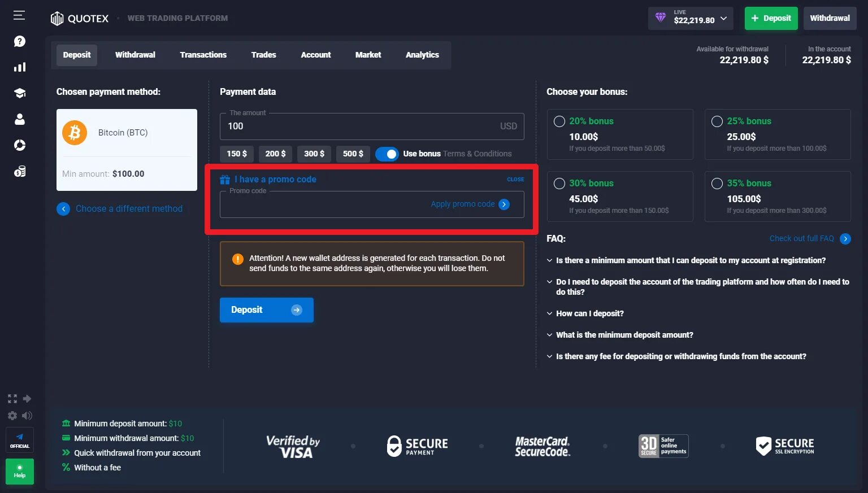
Task: Select the 35% bonus radio option
Action: pyautogui.click(x=717, y=184)
